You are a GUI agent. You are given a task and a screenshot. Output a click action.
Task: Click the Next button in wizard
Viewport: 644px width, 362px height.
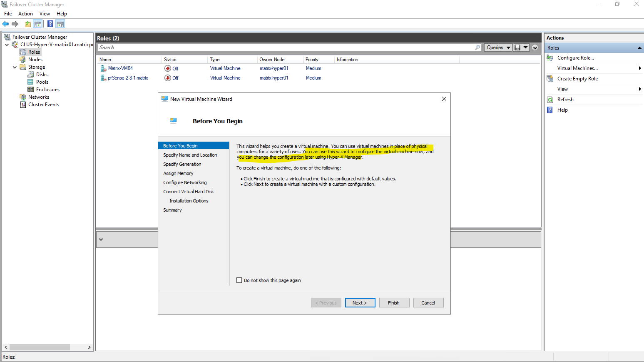tap(360, 303)
